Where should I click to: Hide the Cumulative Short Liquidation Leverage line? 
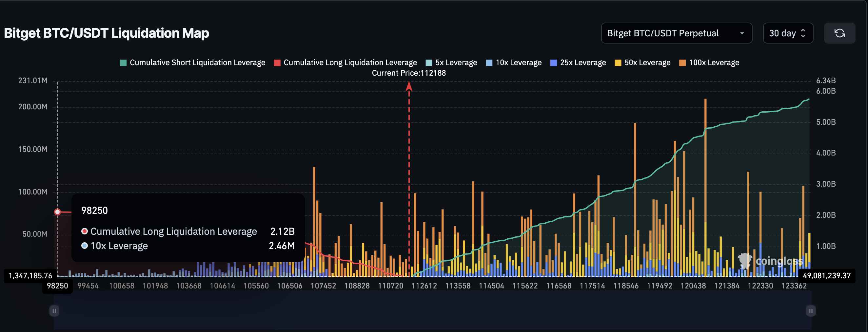[193, 62]
